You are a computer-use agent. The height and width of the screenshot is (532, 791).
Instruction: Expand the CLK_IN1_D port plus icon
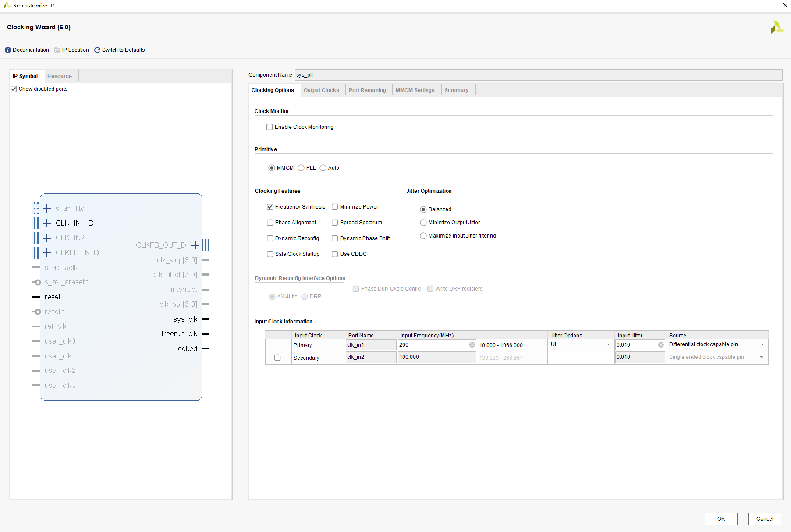47,223
